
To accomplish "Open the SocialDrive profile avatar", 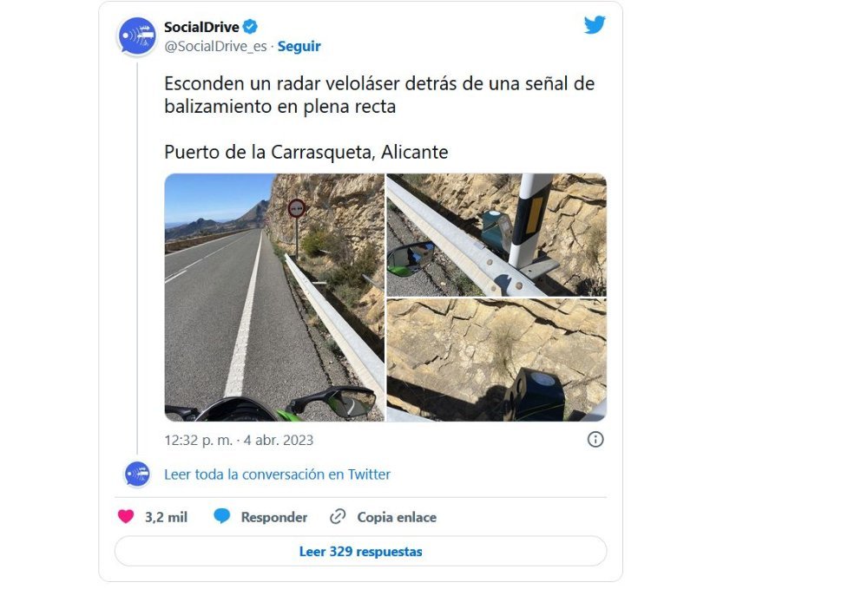I will pos(137,36).
